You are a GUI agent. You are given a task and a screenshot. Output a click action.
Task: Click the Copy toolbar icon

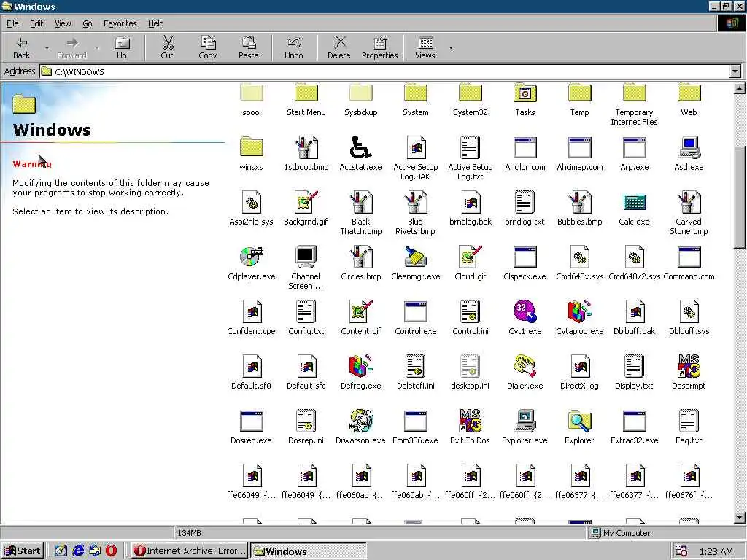click(208, 43)
